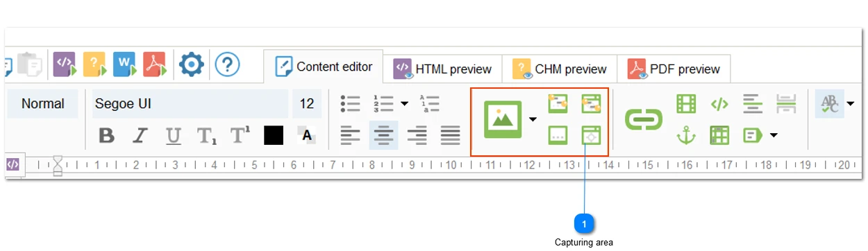Open the Normal paragraph style combo box
The image size is (868, 251).
[x=43, y=104]
